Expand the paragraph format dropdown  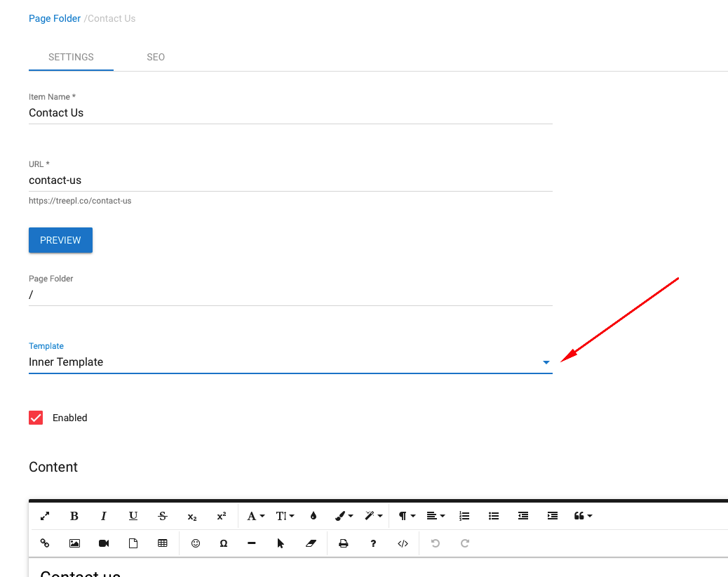click(x=405, y=516)
